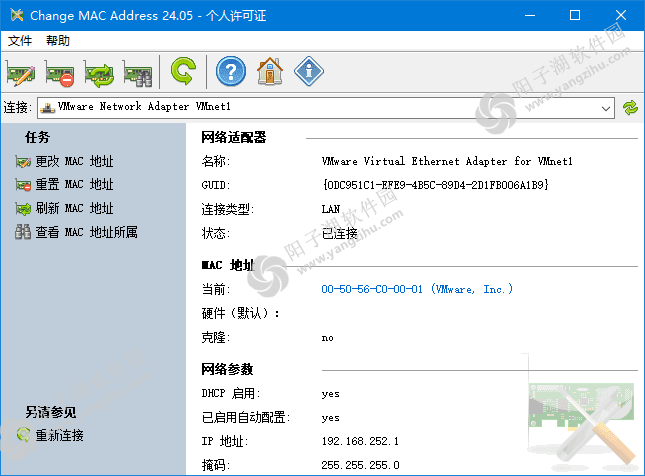This screenshot has width=645, height=476.
Task: Click the 重新连接 green arrow icon
Action: 23,435
